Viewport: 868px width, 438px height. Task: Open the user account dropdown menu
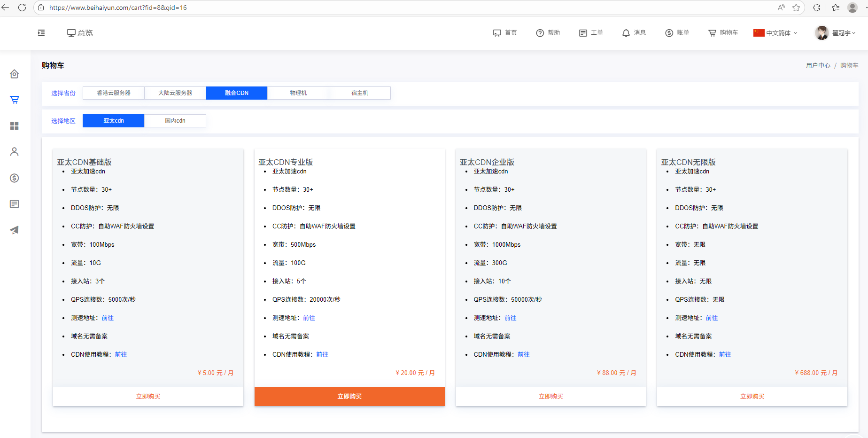[836, 33]
